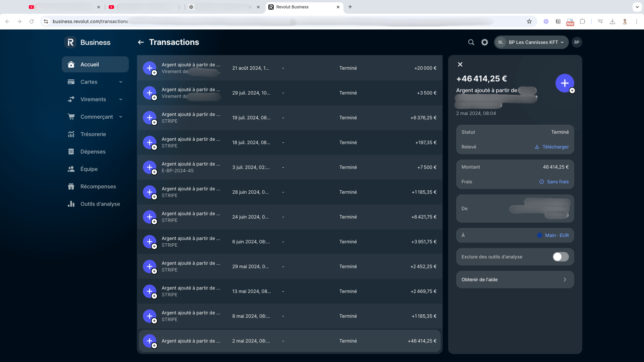Click plus icon of 8 mai 2024 transaction
The image size is (644, 362).
click(x=150, y=316)
